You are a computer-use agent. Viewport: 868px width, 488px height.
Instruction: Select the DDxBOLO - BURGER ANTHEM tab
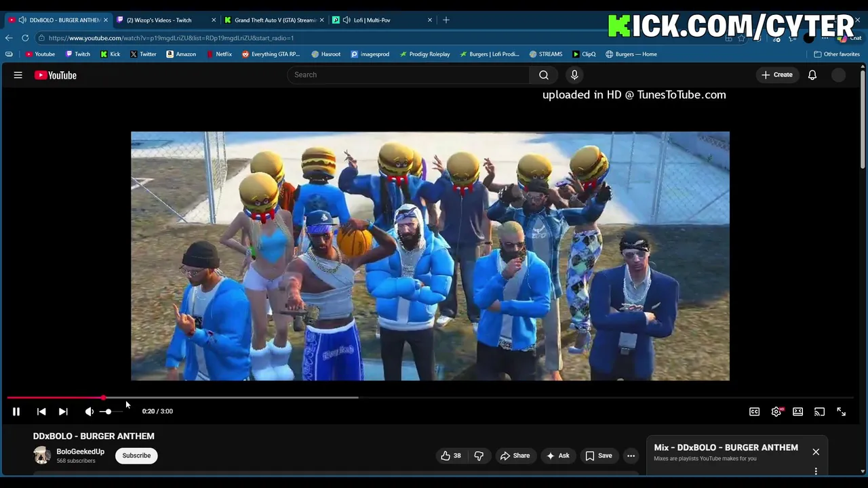point(59,20)
